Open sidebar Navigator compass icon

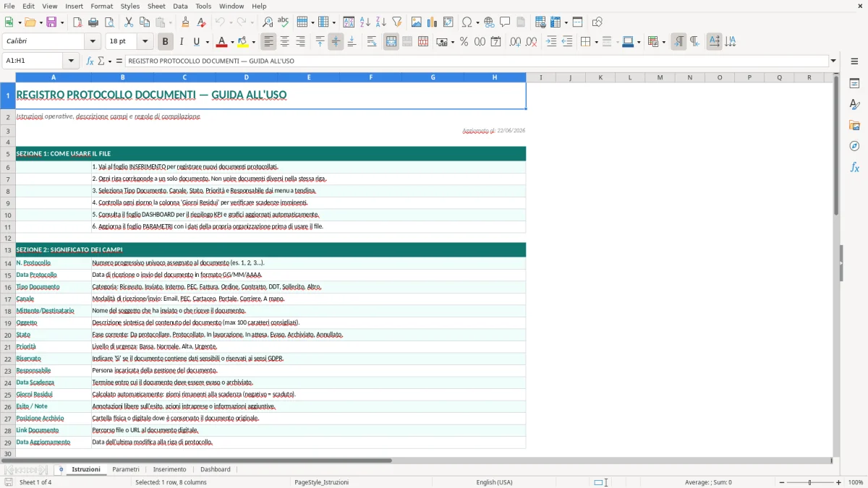(854, 146)
